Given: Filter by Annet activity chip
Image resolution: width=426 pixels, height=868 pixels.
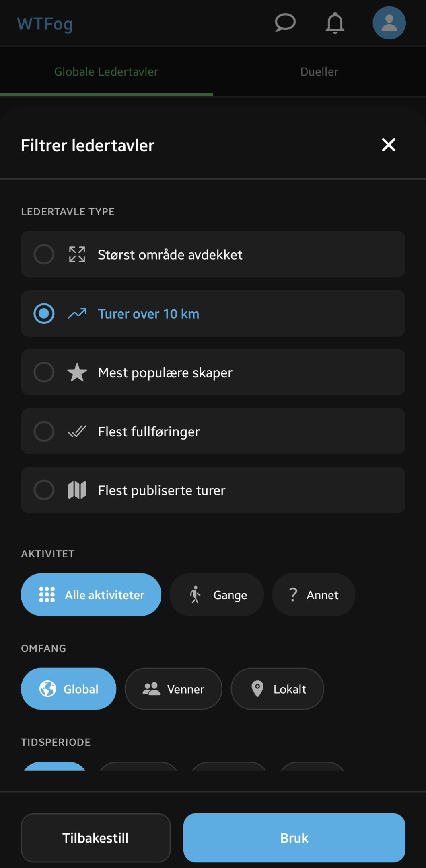Looking at the screenshot, I should (313, 595).
